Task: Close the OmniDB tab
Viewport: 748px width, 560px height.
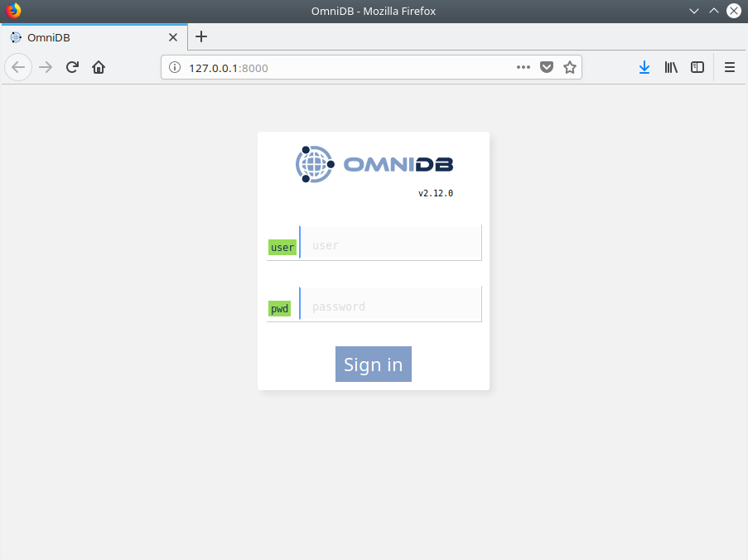Action: coord(173,37)
